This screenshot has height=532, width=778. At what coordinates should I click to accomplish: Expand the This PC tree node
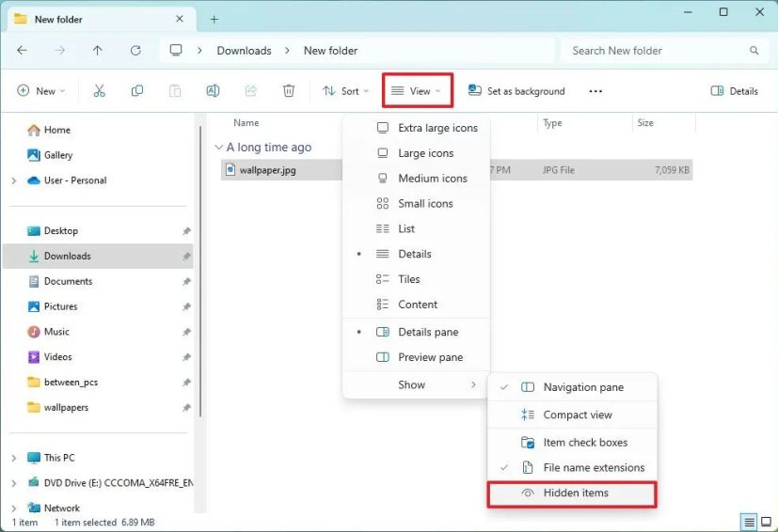click(x=14, y=458)
